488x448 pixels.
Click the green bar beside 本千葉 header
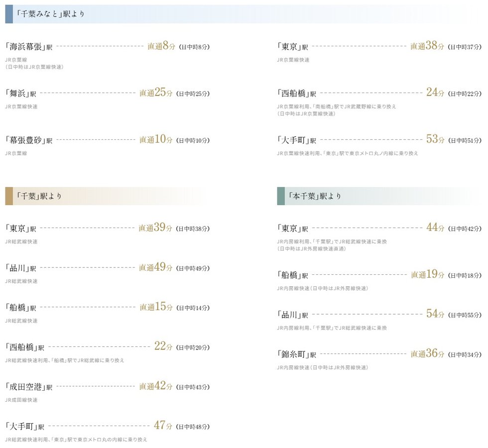point(281,196)
